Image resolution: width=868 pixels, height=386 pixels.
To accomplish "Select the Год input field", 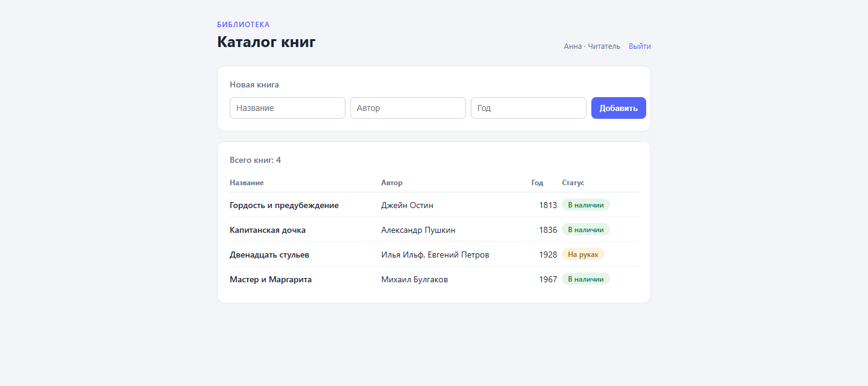I will tap(529, 108).
